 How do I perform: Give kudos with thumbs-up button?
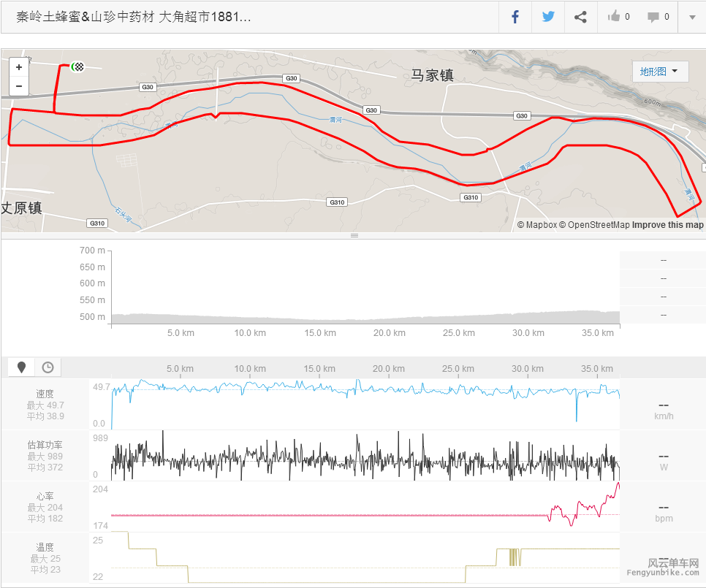618,17
